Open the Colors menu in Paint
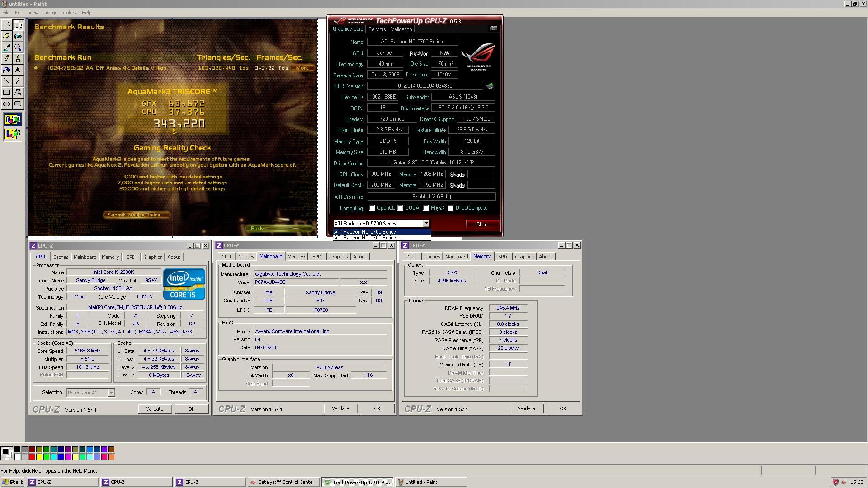The width and height of the screenshot is (868, 488). pos(70,13)
